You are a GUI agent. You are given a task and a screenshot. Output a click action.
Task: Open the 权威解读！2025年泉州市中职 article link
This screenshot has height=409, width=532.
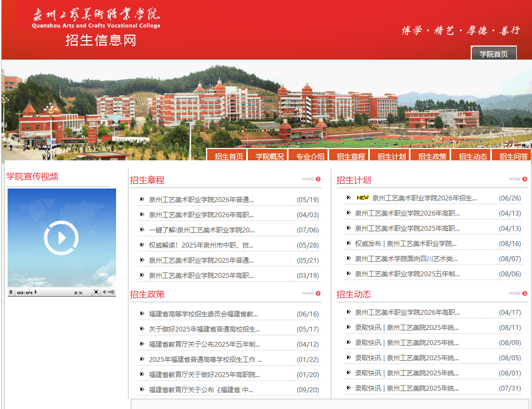point(201,245)
